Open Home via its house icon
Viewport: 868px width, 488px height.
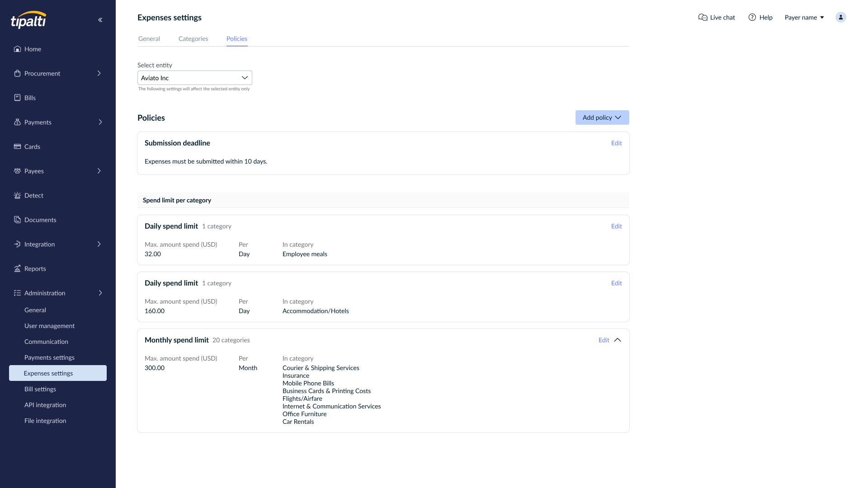(x=17, y=49)
